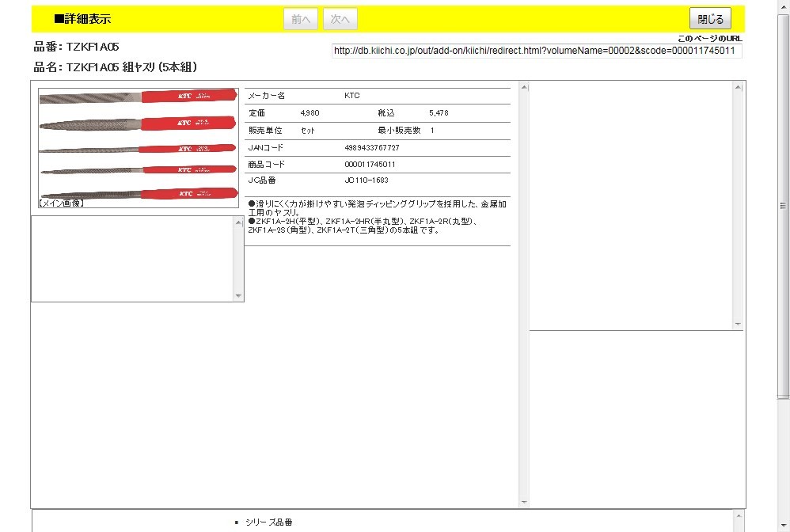This screenshot has height=532, width=790.
Task: Click description line listing ZKF1A-2H(平型)
Action: tap(363, 226)
